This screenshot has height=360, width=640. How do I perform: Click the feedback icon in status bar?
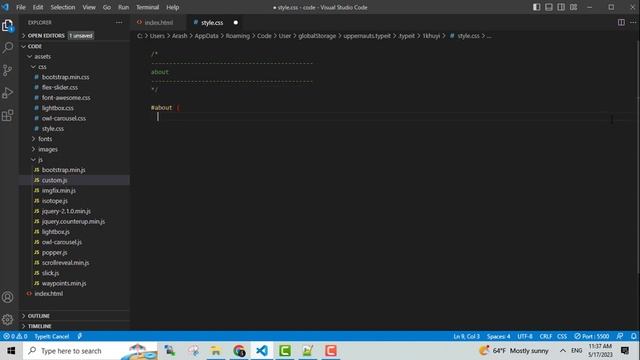tap(620, 336)
